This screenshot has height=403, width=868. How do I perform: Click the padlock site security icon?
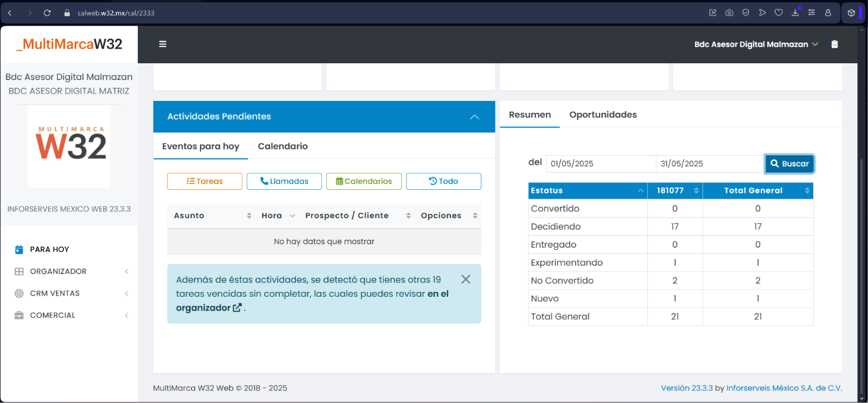[x=67, y=13]
